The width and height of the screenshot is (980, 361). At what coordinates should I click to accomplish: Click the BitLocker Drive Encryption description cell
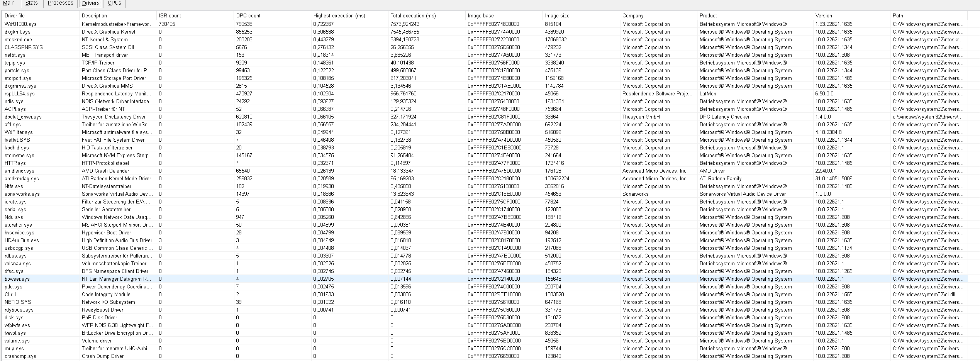[x=117, y=333]
